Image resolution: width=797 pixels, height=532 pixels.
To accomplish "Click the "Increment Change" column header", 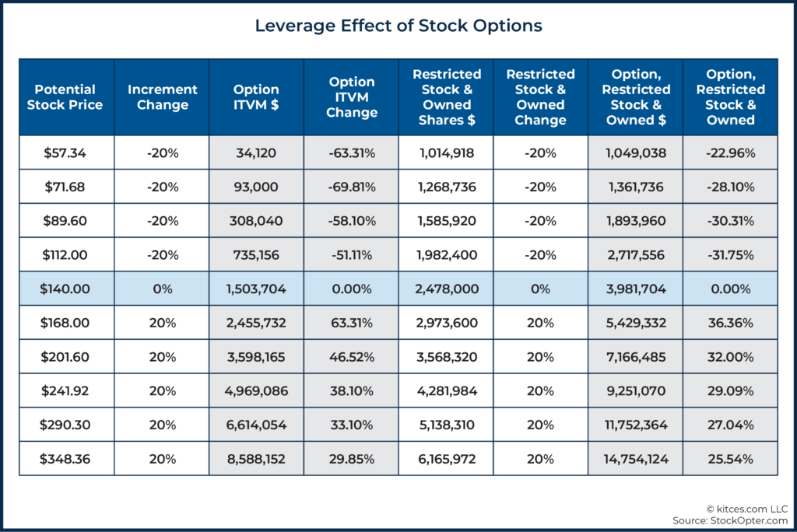I will (x=163, y=97).
